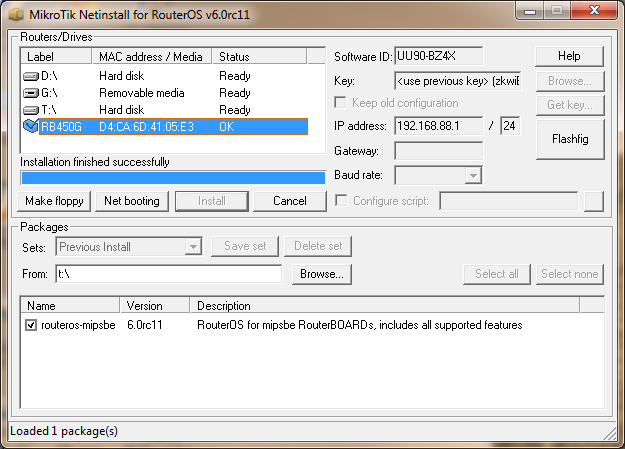Viewport: 625px width, 449px height.
Task: Select the Removable media text in G:\ row
Action: point(142,93)
